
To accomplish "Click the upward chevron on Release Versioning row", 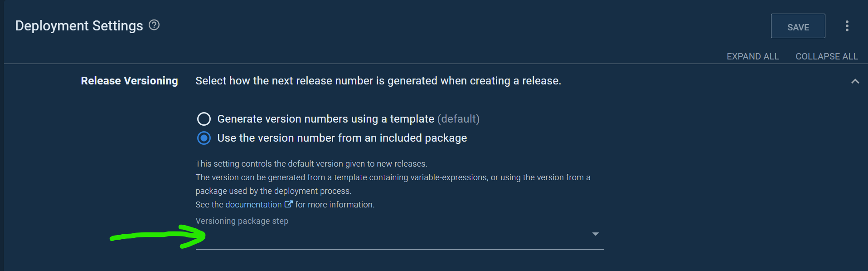I will 855,81.
